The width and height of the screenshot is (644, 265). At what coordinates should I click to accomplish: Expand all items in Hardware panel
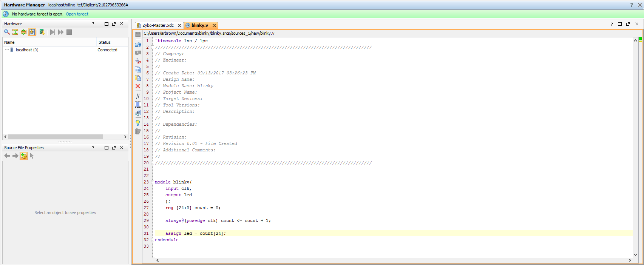(x=23, y=32)
